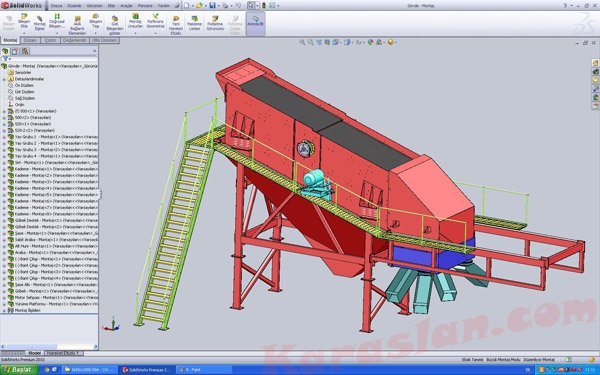The height and width of the screenshot is (375, 600).
Task: Click the rebuild traffic light icon
Action: pyautogui.click(x=264, y=5)
